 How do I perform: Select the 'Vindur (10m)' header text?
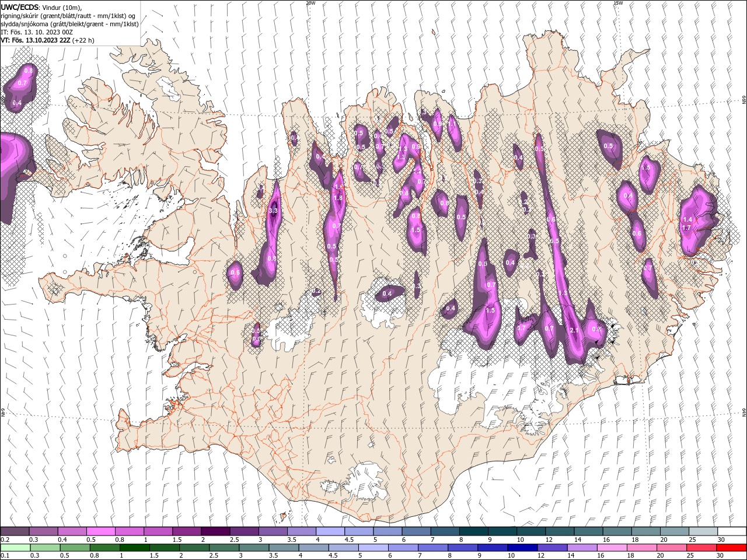62,7
